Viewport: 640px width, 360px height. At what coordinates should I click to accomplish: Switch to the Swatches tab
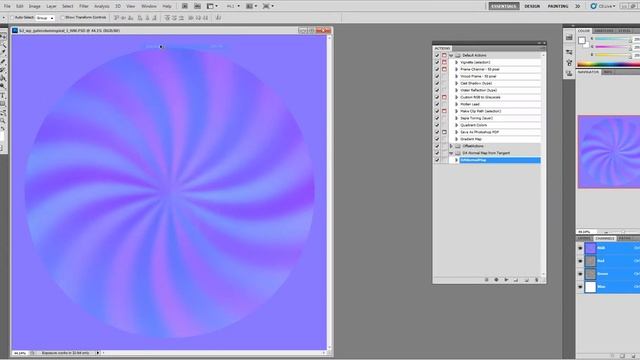click(x=604, y=31)
